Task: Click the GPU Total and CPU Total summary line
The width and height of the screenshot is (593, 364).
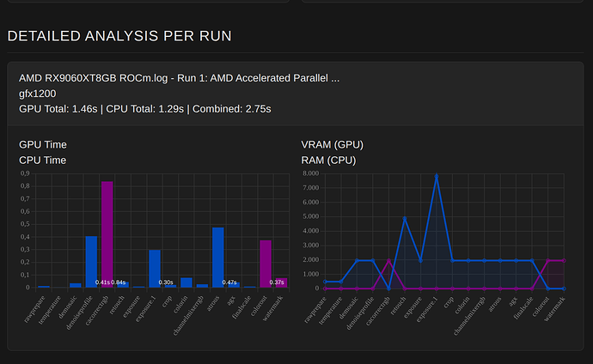Action: tap(145, 109)
